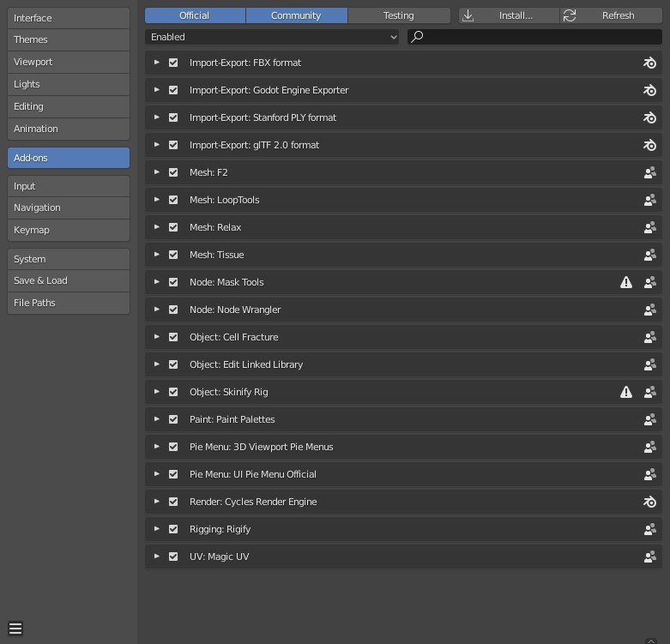Click the community icon on Cell Fracture row
Image resolution: width=670 pixels, height=644 pixels.
click(650, 337)
